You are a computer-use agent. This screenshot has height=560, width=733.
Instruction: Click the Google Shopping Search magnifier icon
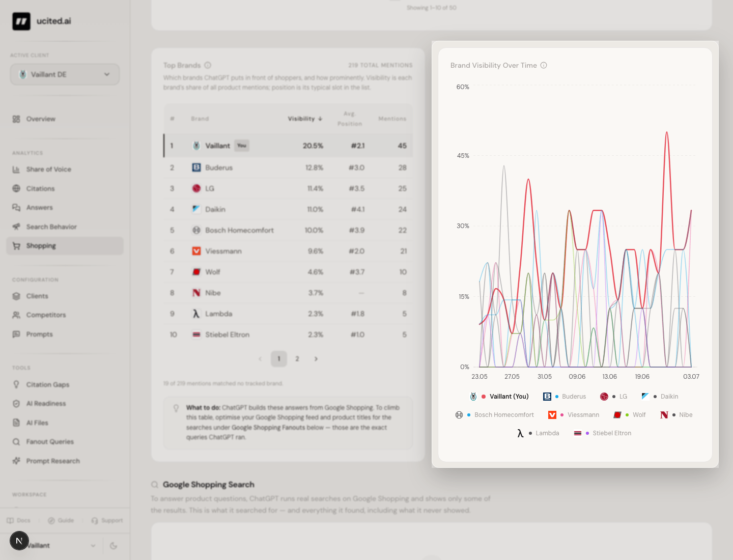155,485
